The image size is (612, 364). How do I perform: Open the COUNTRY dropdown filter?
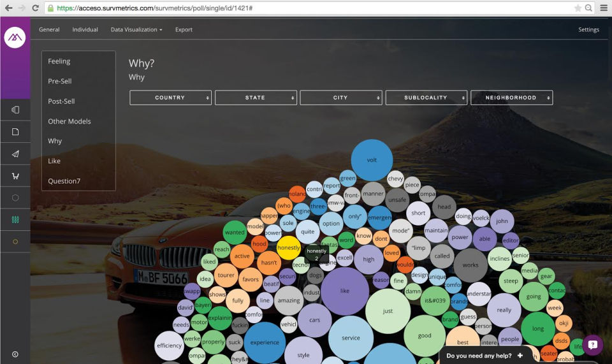171,98
